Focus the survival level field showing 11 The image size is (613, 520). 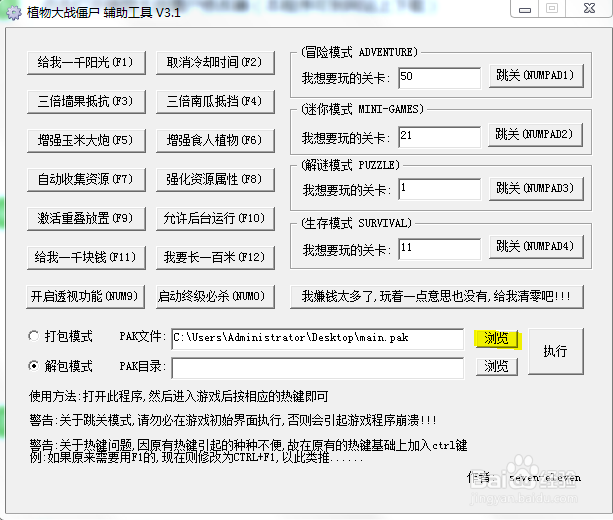tap(439, 249)
